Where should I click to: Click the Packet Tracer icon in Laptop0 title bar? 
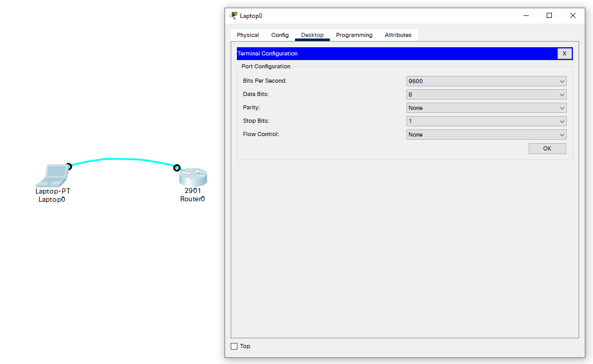pyautogui.click(x=234, y=15)
